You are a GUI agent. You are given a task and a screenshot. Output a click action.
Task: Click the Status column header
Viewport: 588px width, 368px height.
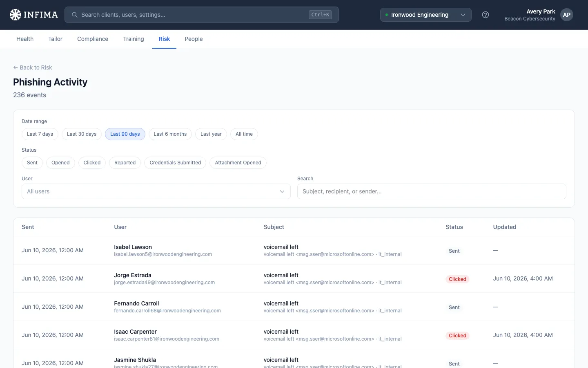tap(454, 227)
